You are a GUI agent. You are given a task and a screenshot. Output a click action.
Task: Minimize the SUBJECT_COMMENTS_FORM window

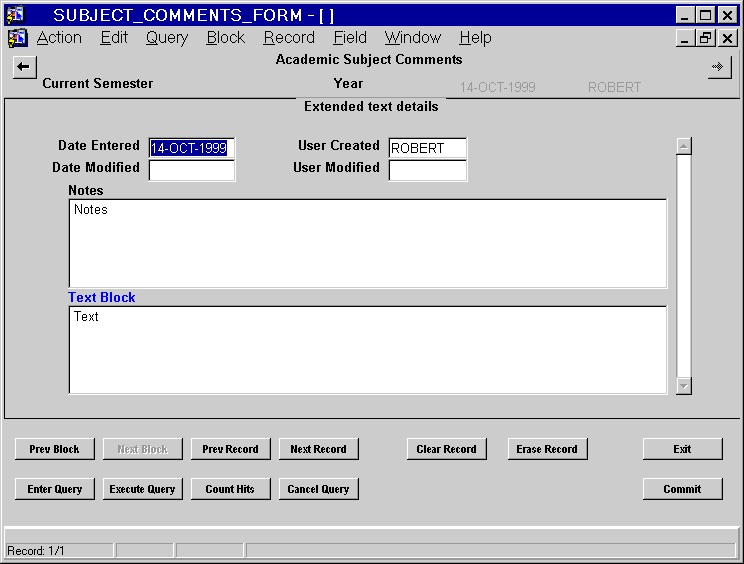tap(685, 15)
